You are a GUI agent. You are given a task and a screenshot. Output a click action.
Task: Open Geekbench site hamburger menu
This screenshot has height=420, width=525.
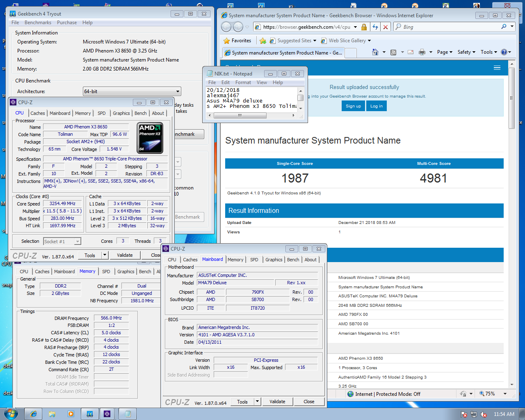coord(497,68)
